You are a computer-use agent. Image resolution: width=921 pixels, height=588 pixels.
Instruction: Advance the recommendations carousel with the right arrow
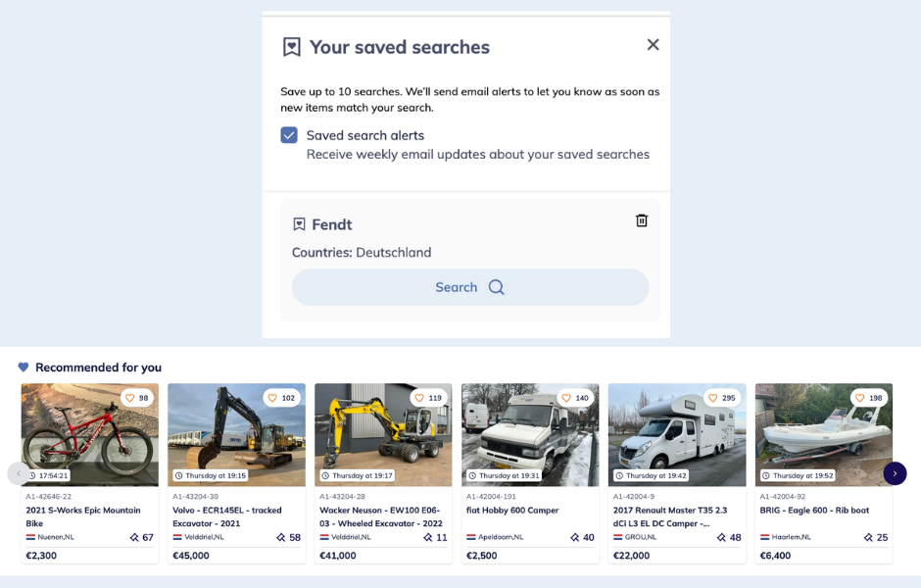pyautogui.click(x=895, y=472)
